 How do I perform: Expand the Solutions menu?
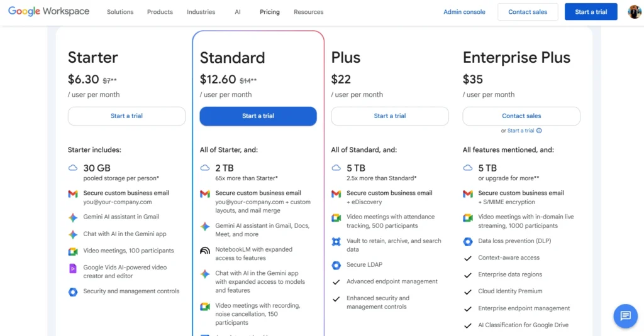(x=120, y=12)
